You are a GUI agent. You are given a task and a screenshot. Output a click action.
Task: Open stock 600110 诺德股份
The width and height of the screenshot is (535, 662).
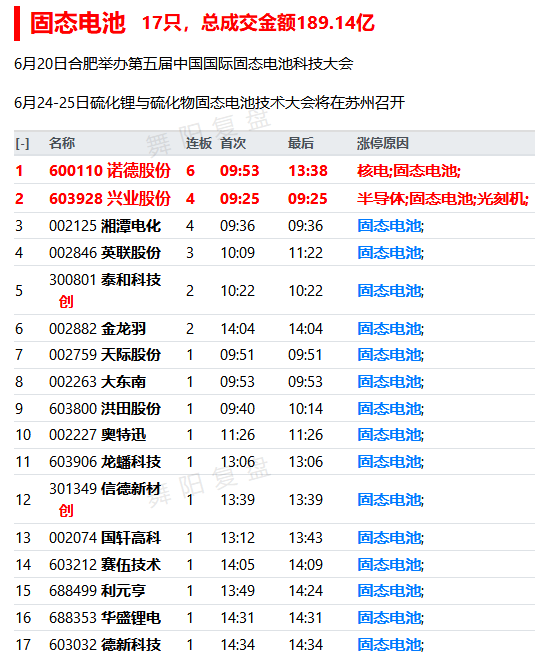[110, 171]
